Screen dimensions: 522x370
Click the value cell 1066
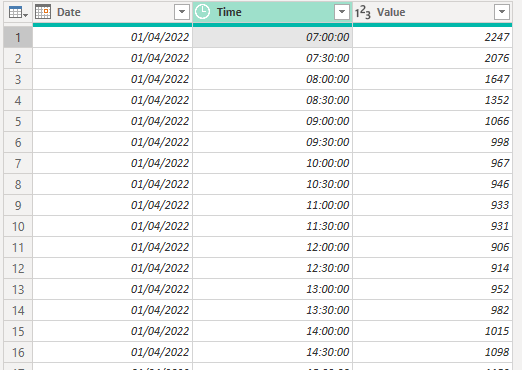coord(432,121)
